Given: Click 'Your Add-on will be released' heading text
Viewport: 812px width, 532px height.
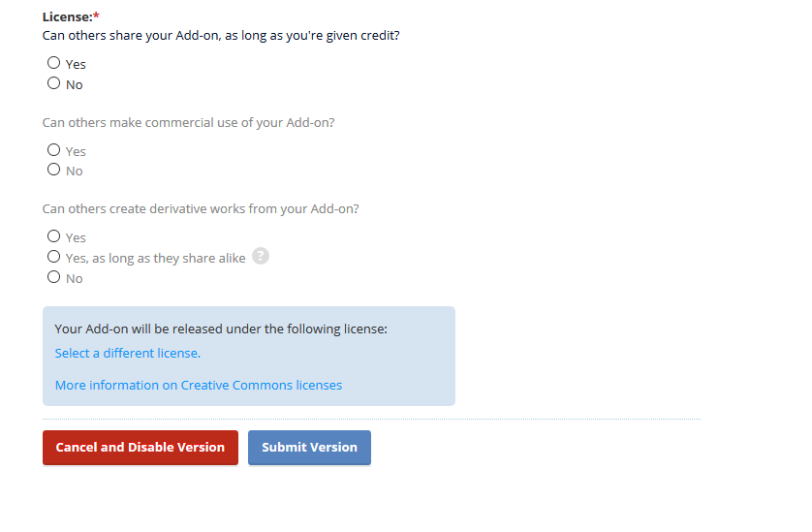Looking at the screenshot, I should click(221, 329).
